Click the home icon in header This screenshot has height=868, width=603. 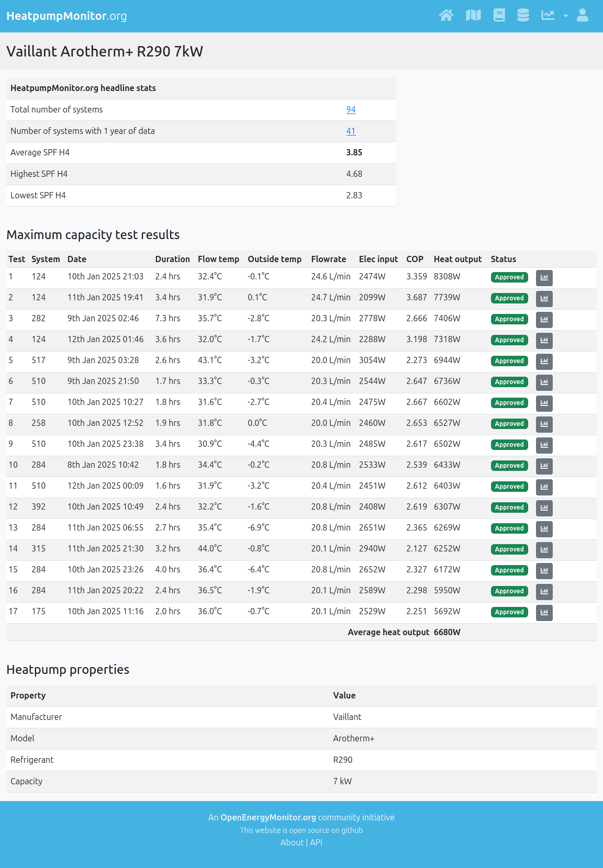[x=446, y=16]
